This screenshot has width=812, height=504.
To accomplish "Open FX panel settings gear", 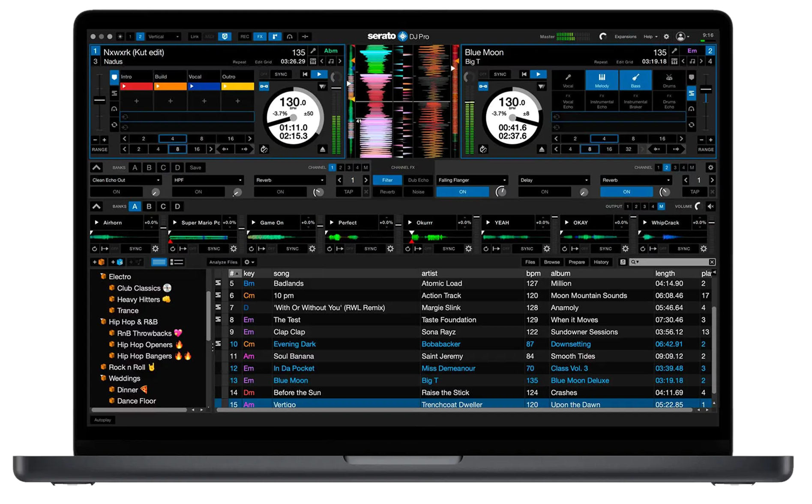I will 710,168.
